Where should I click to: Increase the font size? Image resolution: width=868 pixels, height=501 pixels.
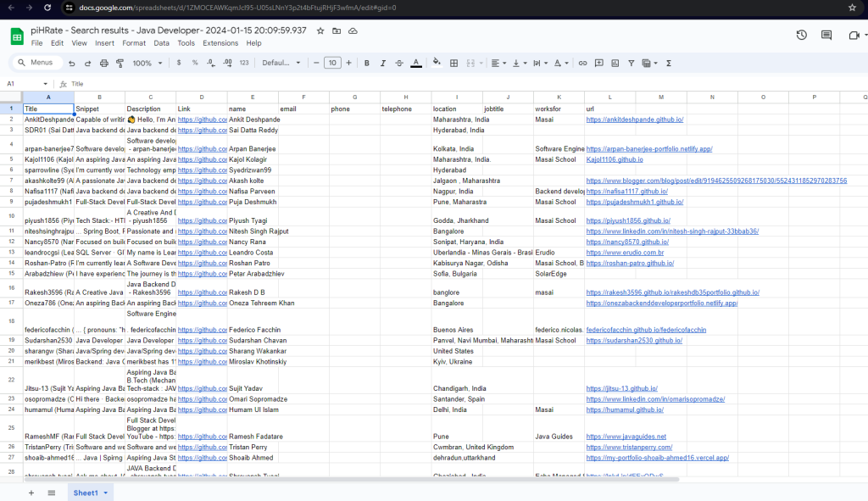(348, 63)
